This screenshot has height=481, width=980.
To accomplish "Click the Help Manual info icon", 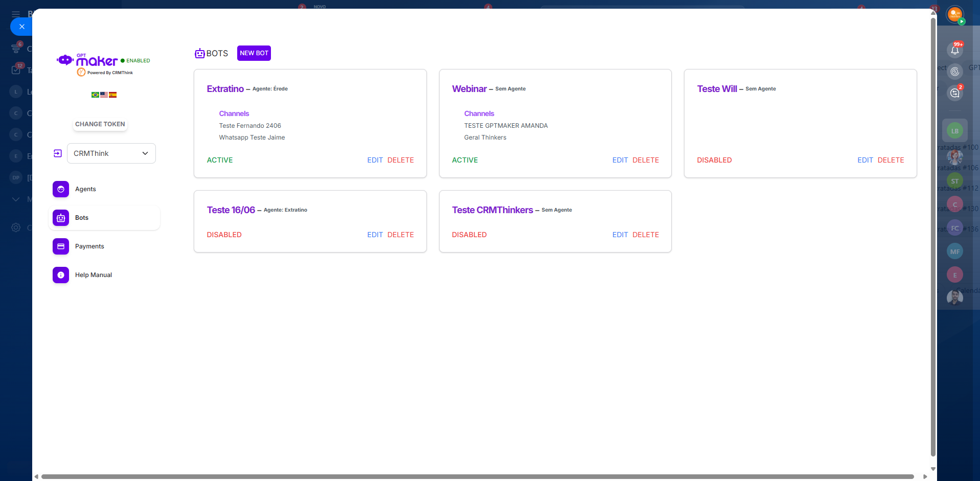I will point(61,275).
